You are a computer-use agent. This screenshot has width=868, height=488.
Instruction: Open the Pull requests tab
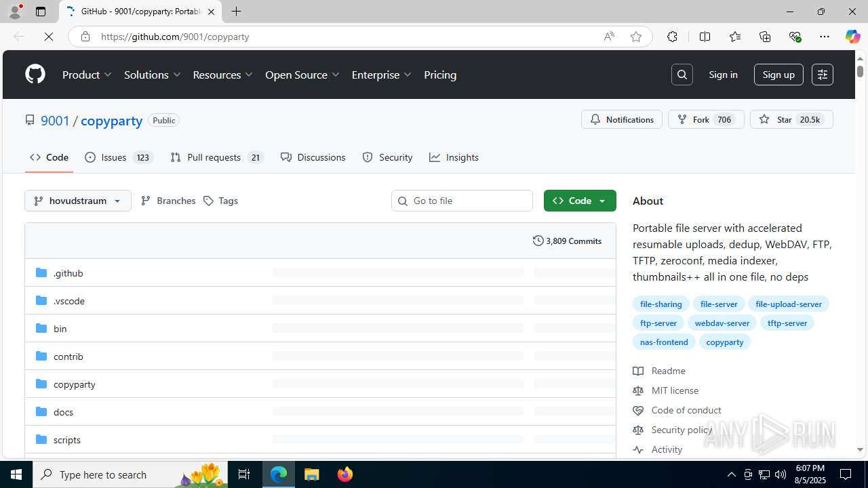pos(217,157)
